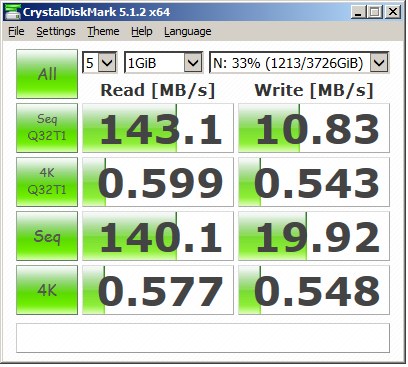This screenshot has width=408, height=367.
Task: Click the Seq Q32T1 read result 143.1
Action: (x=158, y=128)
